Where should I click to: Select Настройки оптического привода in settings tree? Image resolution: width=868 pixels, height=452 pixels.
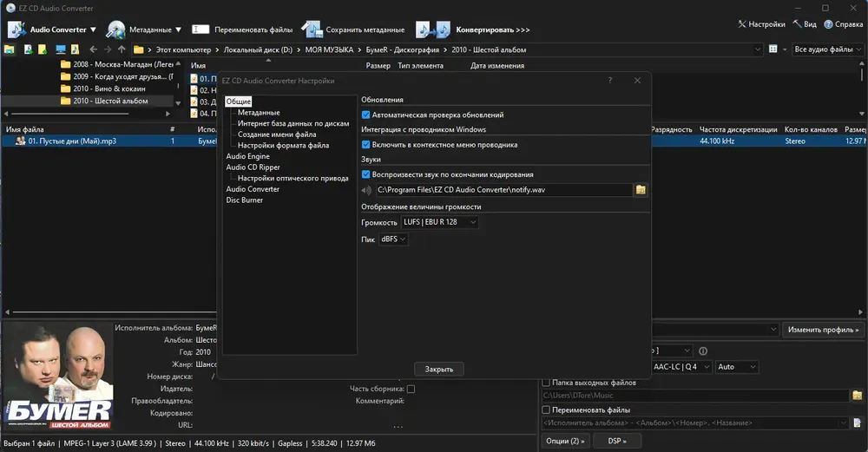coord(293,178)
